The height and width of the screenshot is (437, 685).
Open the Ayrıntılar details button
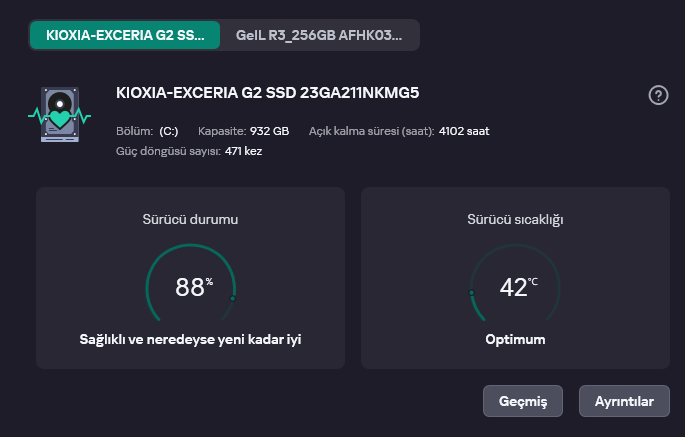pyautogui.click(x=625, y=401)
